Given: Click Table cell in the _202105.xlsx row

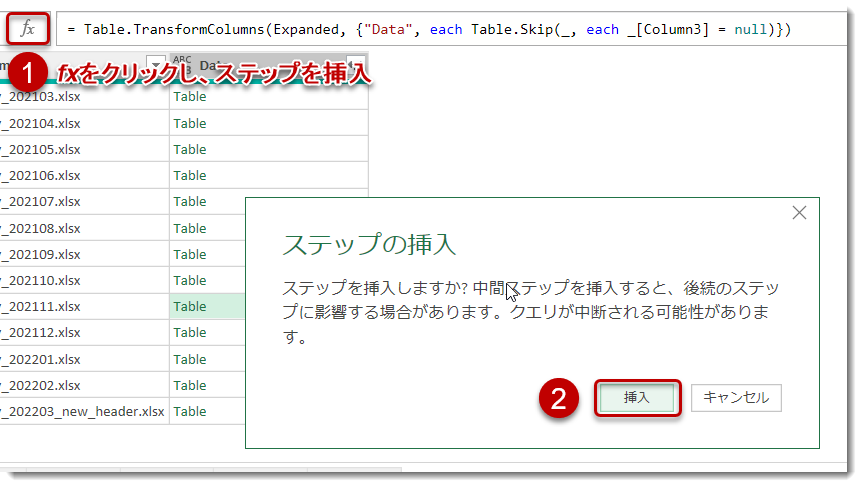Looking at the screenshot, I should pyautogui.click(x=268, y=149).
